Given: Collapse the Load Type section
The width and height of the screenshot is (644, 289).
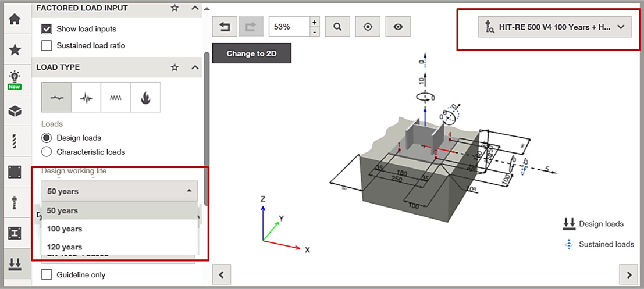Looking at the screenshot, I should click(195, 67).
